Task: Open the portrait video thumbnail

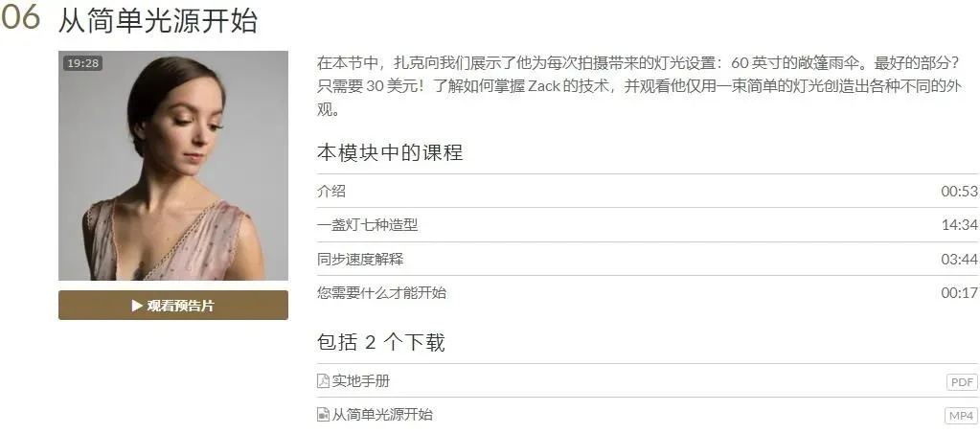Action: click(173, 166)
